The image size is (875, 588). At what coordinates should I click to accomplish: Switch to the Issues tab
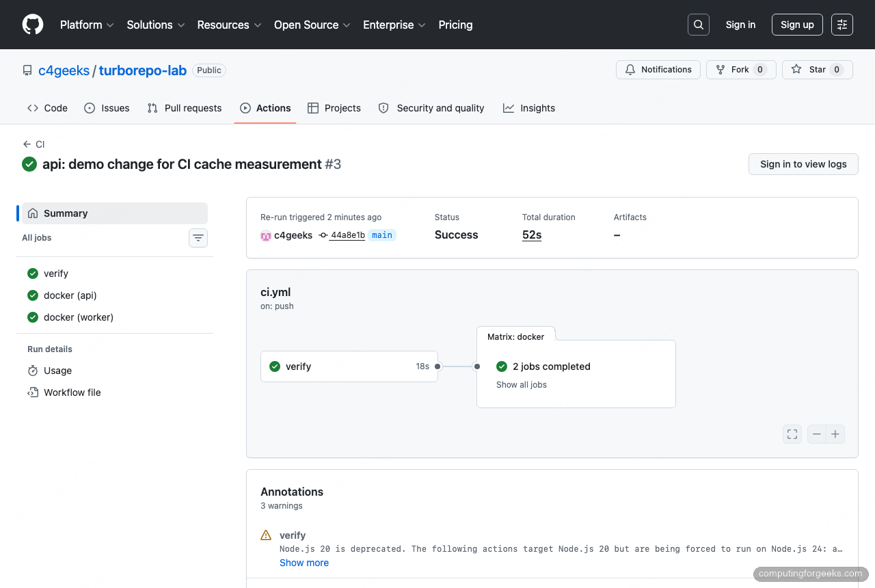[107, 108]
